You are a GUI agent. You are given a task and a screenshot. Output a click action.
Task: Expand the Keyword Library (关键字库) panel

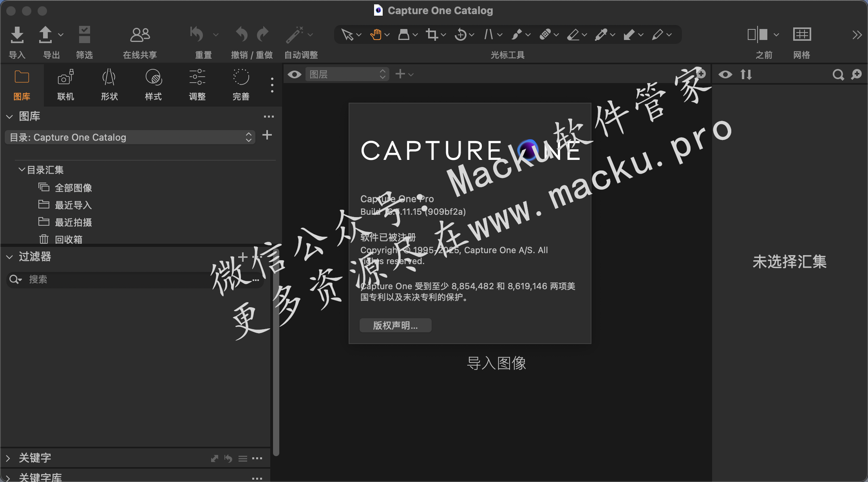click(x=8, y=478)
